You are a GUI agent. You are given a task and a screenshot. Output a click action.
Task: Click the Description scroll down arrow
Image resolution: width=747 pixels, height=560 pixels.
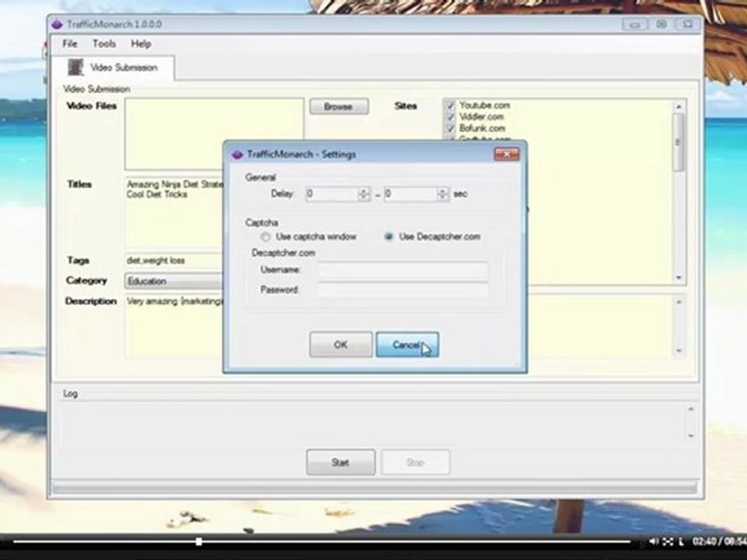pos(679,351)
